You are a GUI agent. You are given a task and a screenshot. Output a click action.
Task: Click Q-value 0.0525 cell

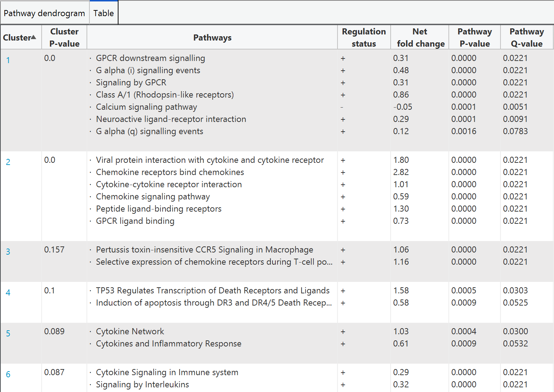(x=515, y=303)
